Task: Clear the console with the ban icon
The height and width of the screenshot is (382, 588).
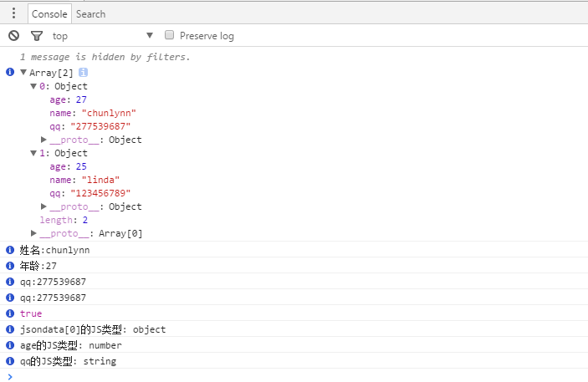Action: tap(13, 35)
